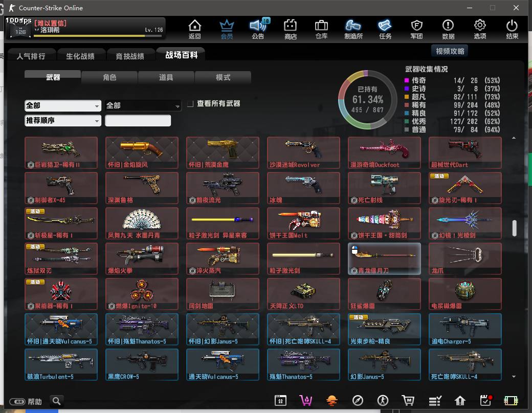This screenshot has width=532, height=413.
Task: Select the 制御者X-45 weapon card
Action: coord(61,188)
